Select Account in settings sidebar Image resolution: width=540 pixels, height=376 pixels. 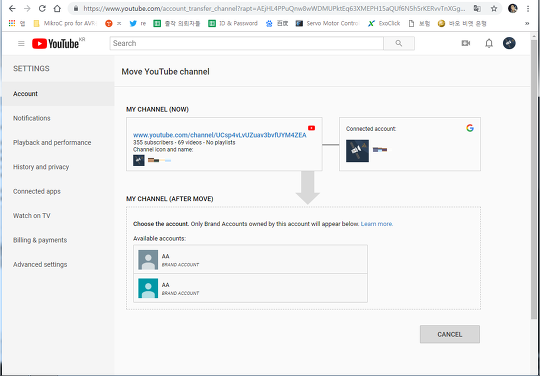pos(58,94)
